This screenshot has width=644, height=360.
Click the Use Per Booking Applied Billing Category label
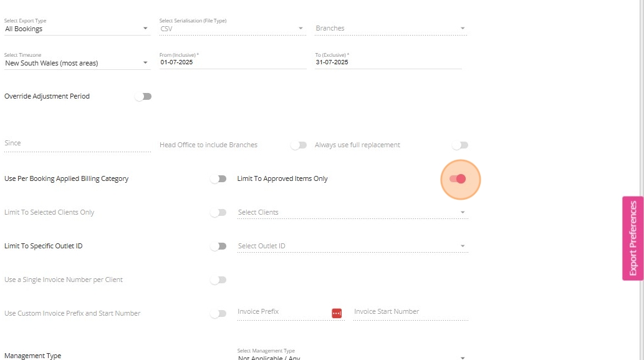[x=66, y=179]
